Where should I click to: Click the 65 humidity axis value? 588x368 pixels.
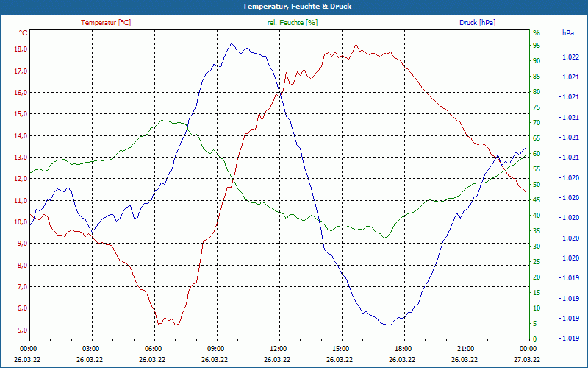click(537, 138)
